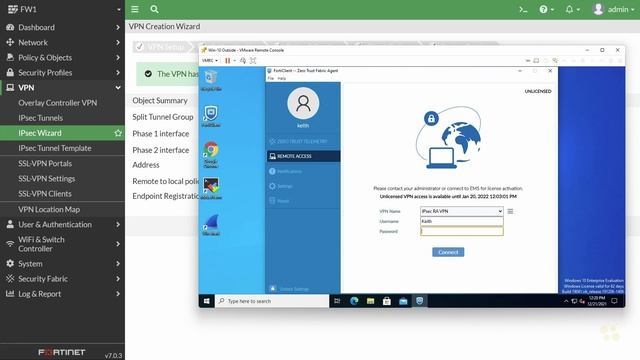Open the FW1 device selector dropdown
The width and height of the screenshot is (640, 360).
[63, 9]
